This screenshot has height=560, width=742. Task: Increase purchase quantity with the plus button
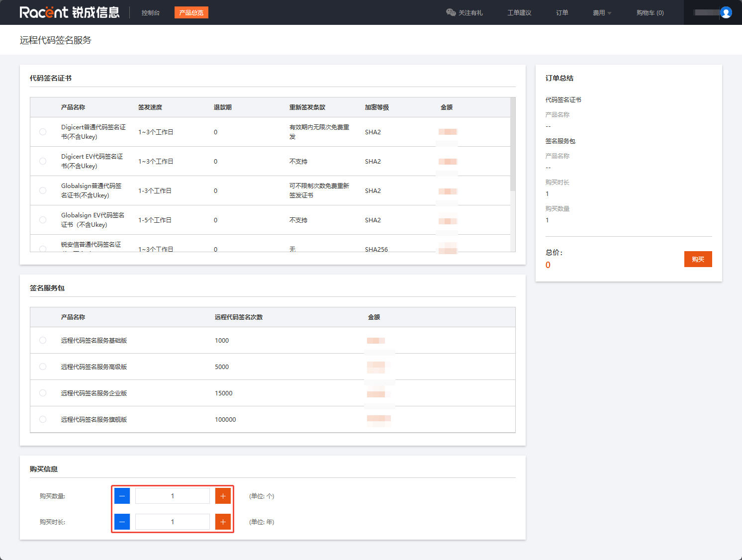[x=223, y=496]
